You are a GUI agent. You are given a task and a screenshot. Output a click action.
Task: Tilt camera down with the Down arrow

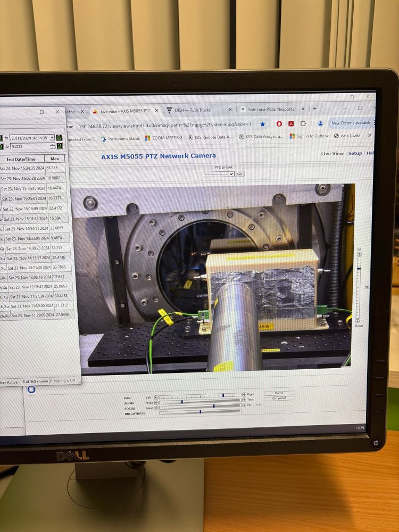tap(358, 321)
